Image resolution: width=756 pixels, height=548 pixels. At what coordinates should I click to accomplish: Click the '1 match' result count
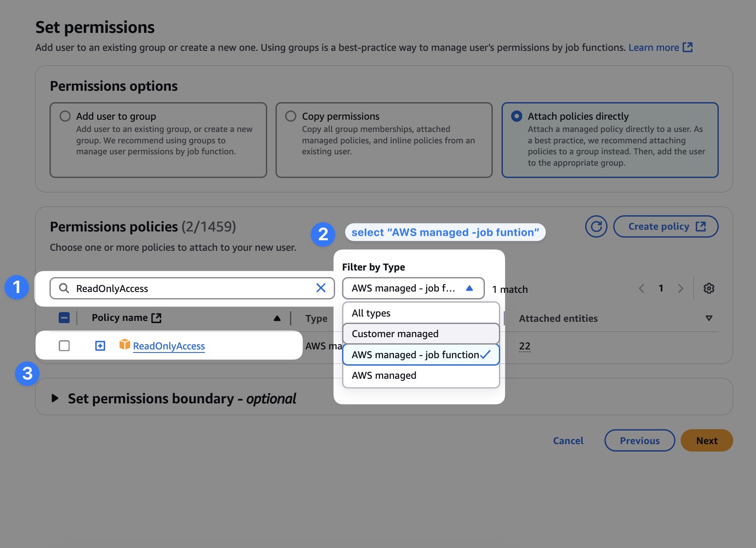510,289
